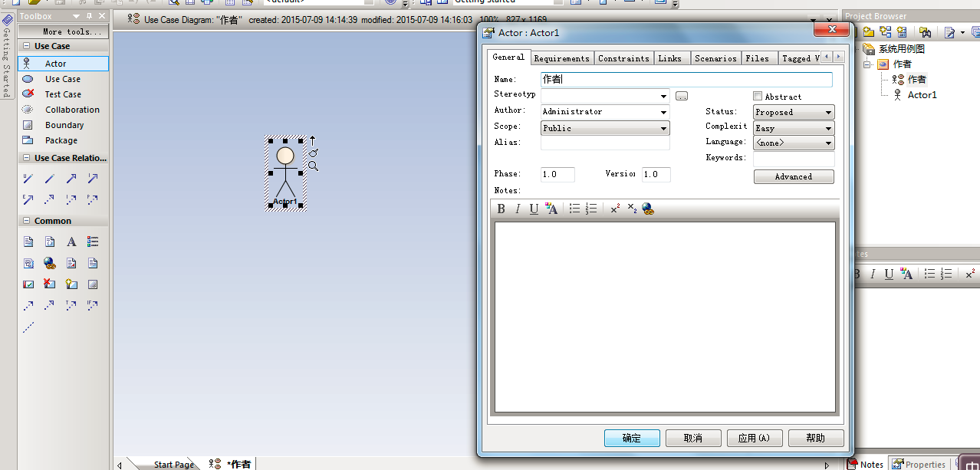Toggle the Abstract checkbox
This screenshot has height=470, width=980.
[758, 97]
